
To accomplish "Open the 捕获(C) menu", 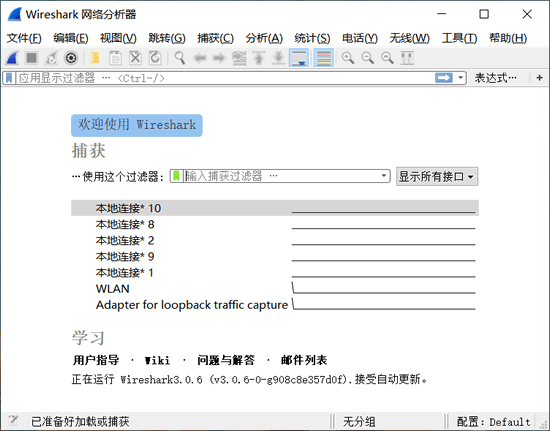I will (x=215, y=38).
